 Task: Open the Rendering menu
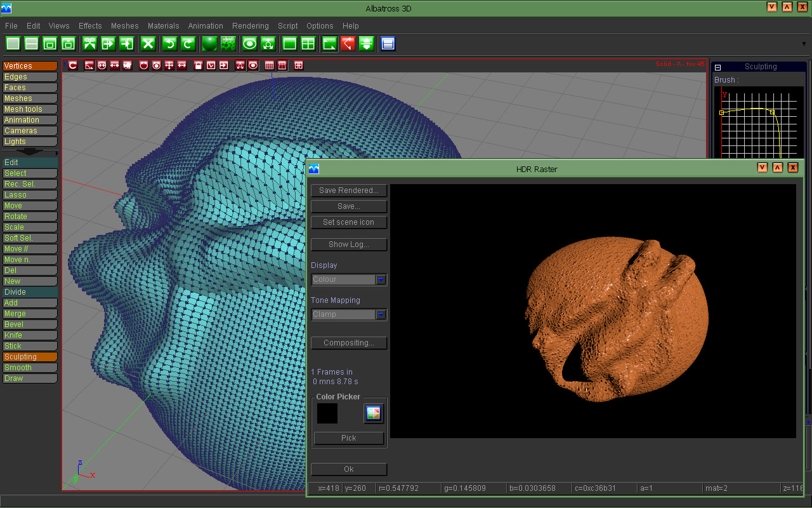click(251, 26)
